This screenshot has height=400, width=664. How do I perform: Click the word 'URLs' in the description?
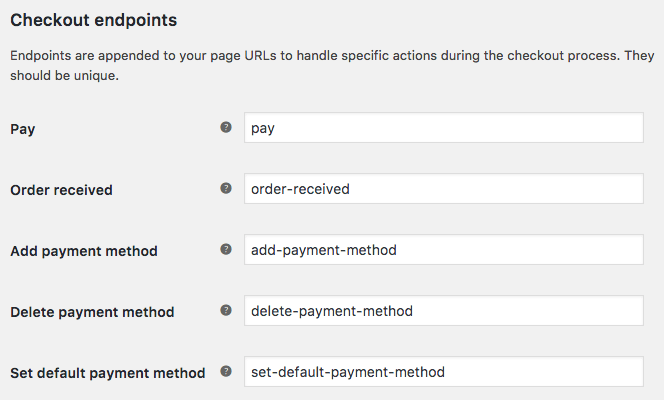[x=260, y=56]
